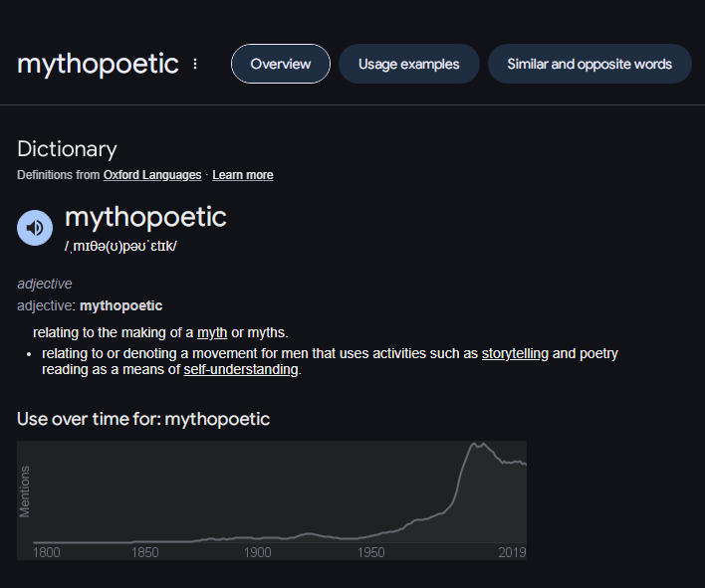Open the Similar and opposite words tab
The width and height of the screenshot is (705, 588).
[x=589, y=64]
